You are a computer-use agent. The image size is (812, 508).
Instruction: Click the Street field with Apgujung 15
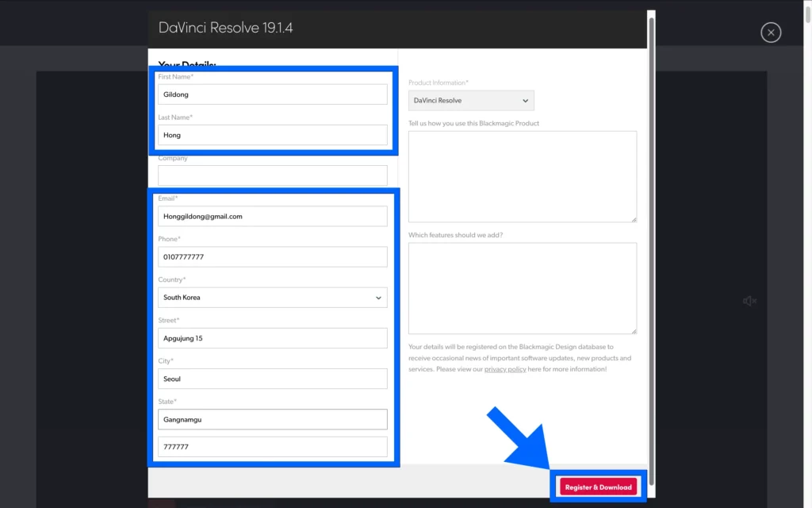(x=273, y=338)
